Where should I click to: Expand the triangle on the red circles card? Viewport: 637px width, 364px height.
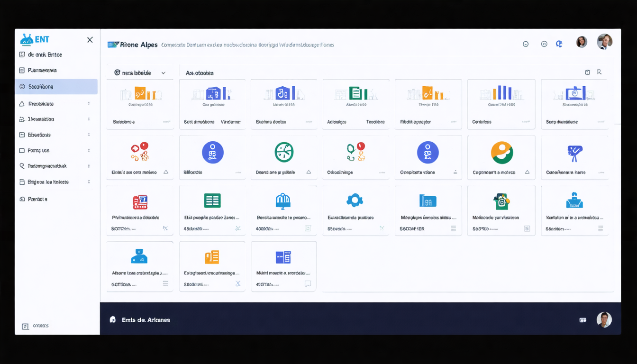(166, 172)
